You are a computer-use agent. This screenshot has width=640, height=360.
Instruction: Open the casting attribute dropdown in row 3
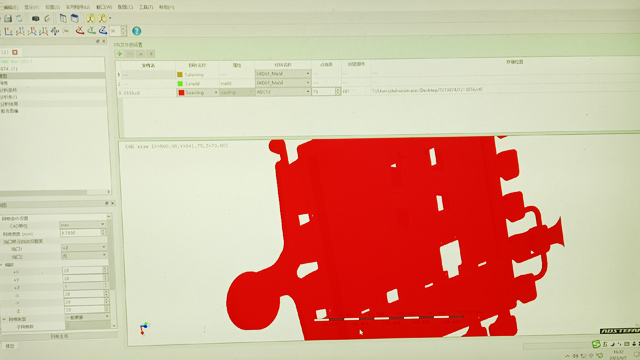click(x=237, y=93)
